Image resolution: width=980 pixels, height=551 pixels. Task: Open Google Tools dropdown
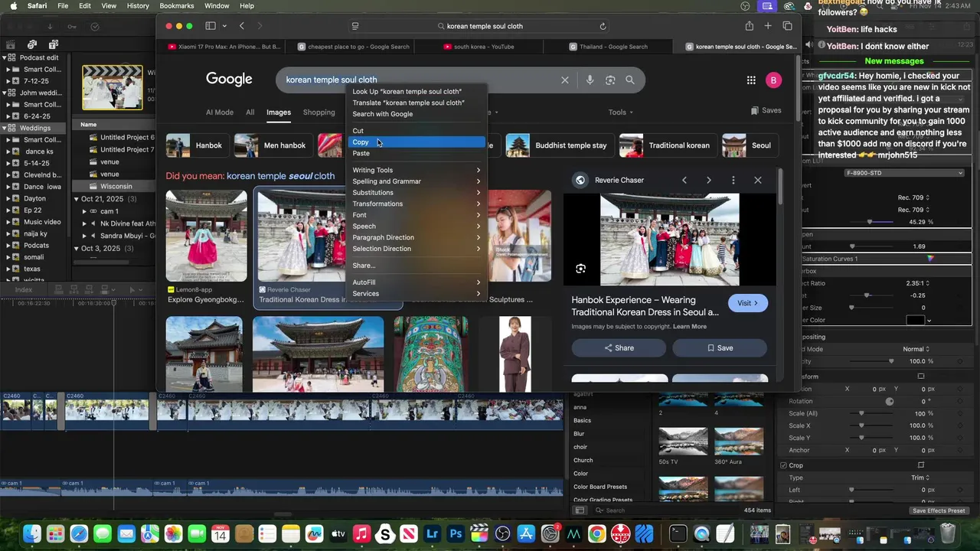coord(621,112)
